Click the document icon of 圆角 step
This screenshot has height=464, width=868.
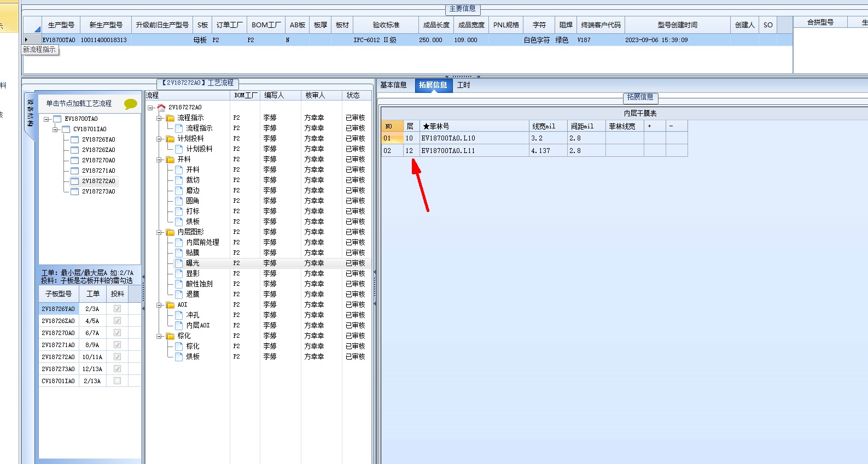[179, 201]
